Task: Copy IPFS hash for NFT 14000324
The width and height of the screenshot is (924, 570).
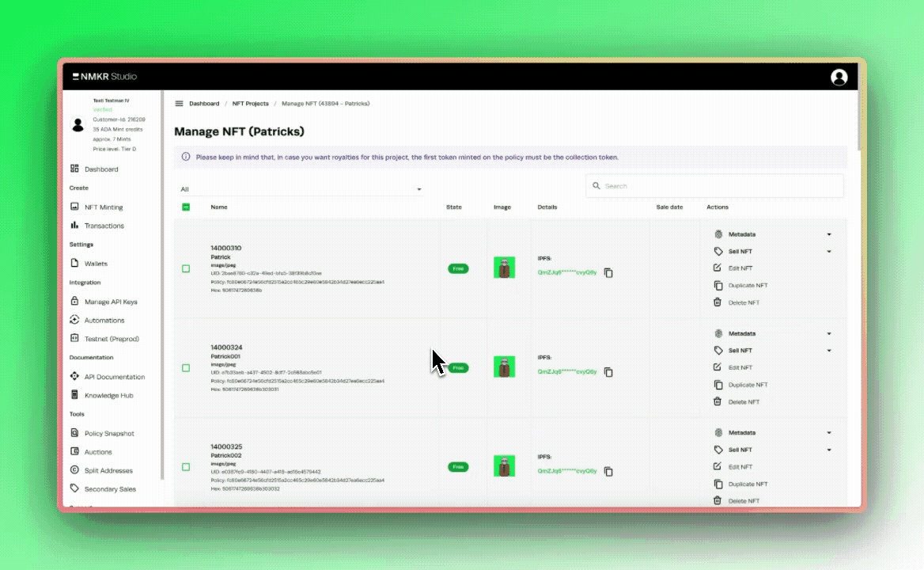Action: [x=608, y=372]
